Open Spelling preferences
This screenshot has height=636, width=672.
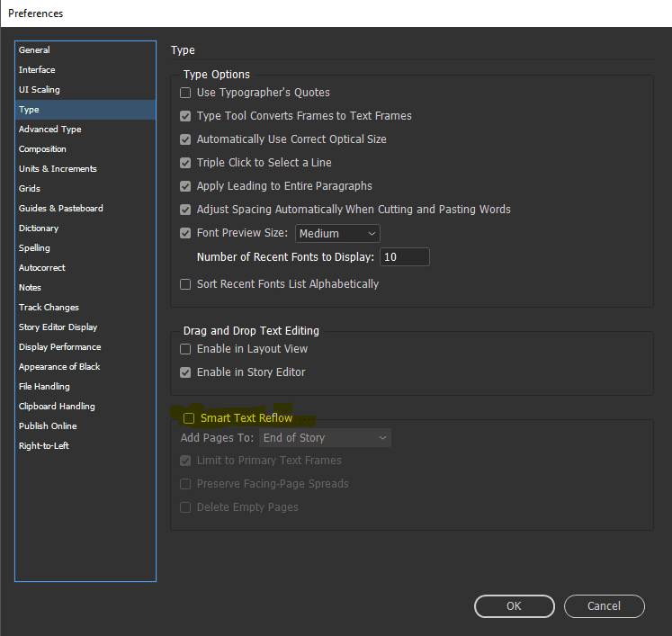[x=85, y=248]
